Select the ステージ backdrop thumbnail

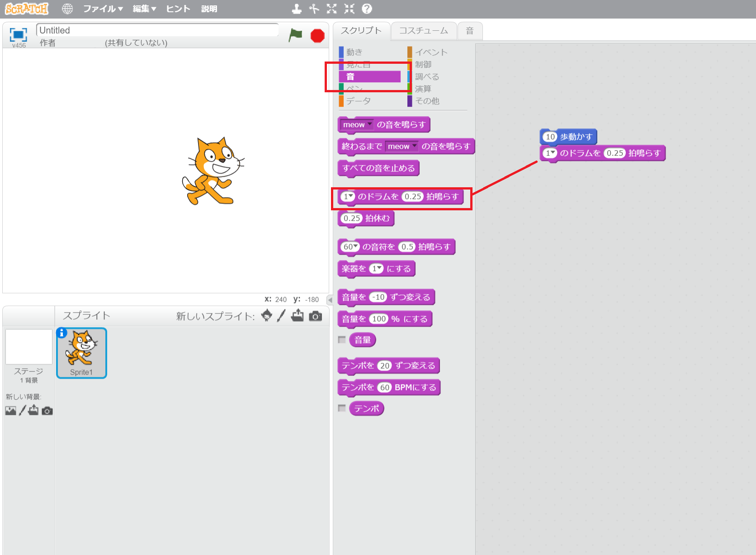coord(29,347)
